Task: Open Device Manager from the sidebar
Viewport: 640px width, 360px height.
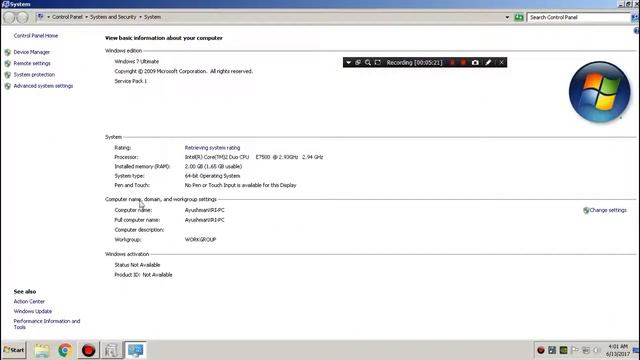Action: click(x=31, y=52)
